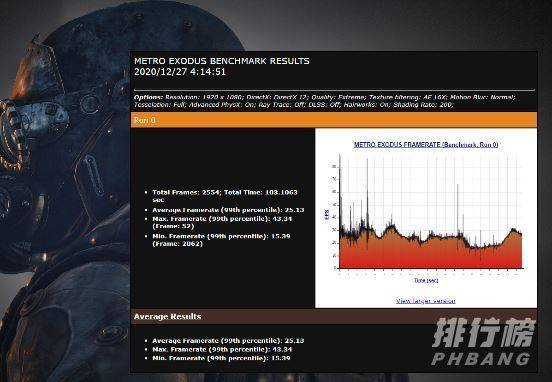Click the 'FPS' vertical axis label of the chart
552x382 pixels.
[326, 215]
